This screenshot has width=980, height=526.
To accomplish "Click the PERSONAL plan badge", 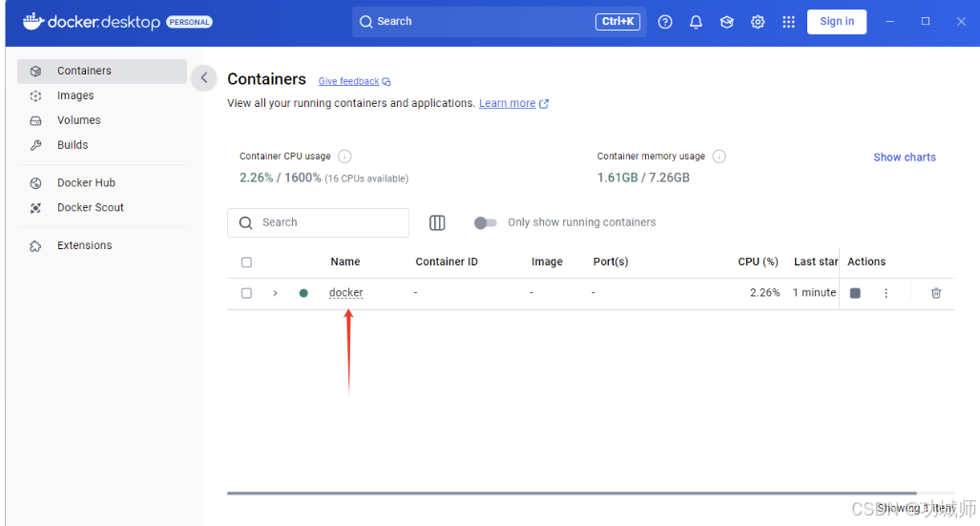I will click(189, 22).
